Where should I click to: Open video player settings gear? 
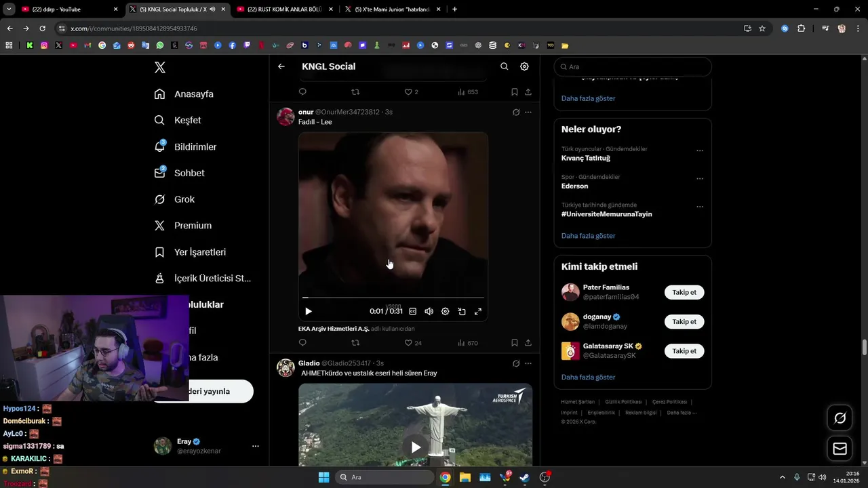pos(445,311)
